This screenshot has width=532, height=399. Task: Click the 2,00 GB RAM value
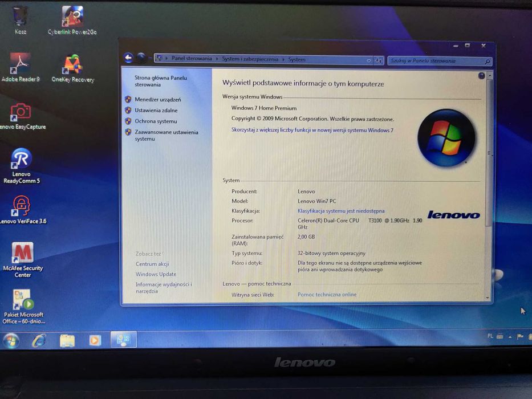point(306,237)
